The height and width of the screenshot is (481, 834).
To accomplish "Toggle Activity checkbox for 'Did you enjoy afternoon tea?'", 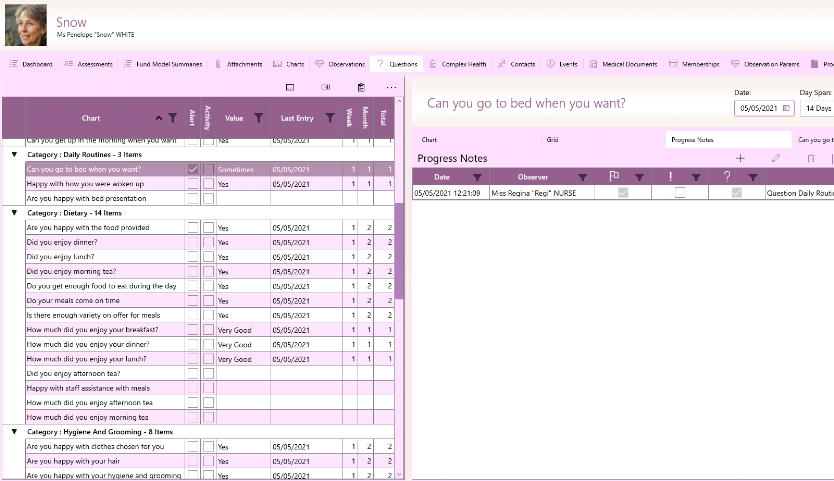I will click(x=208, y=374).
